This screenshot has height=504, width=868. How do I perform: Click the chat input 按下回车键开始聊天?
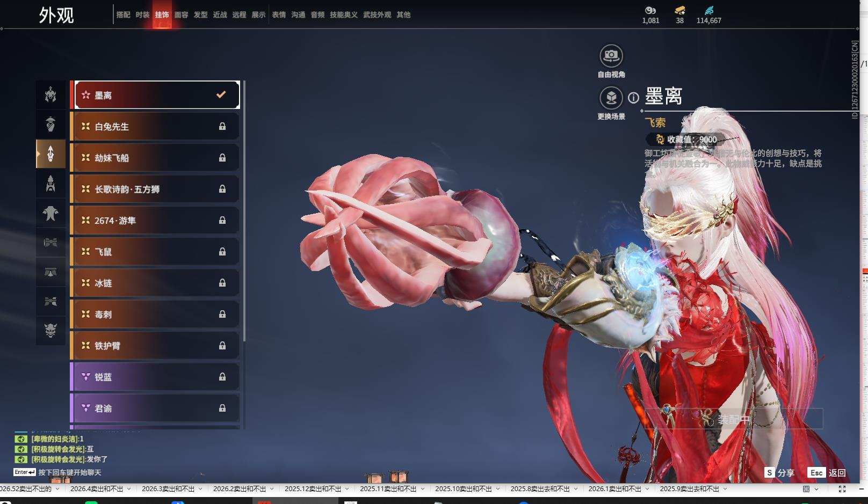pos(70,473)
